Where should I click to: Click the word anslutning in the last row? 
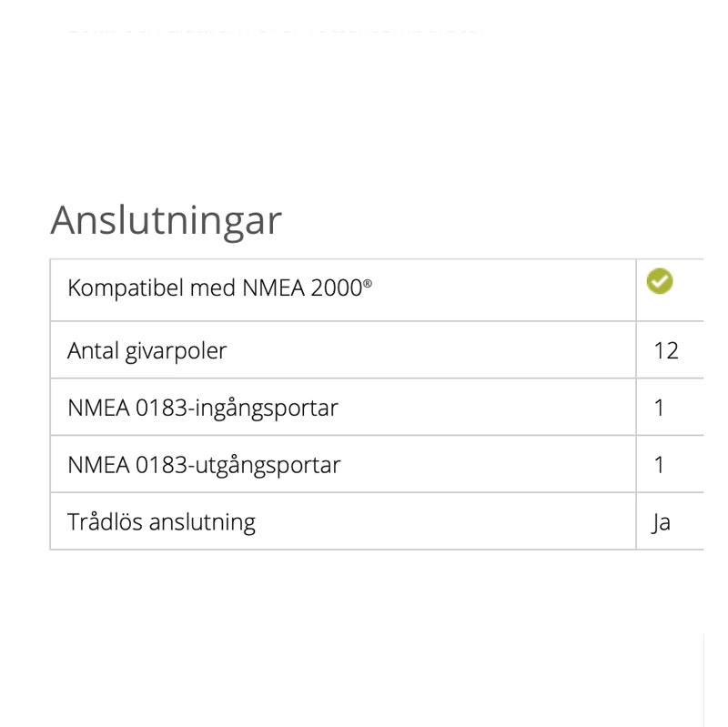click(202, 522)
